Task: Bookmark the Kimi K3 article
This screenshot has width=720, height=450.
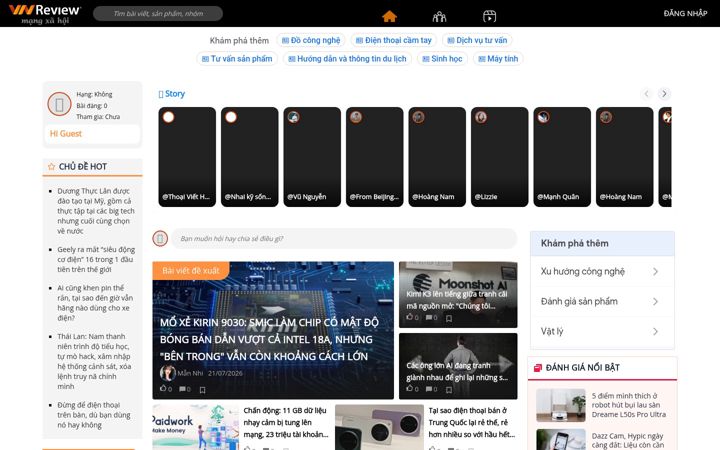Action: click(449, 318)
